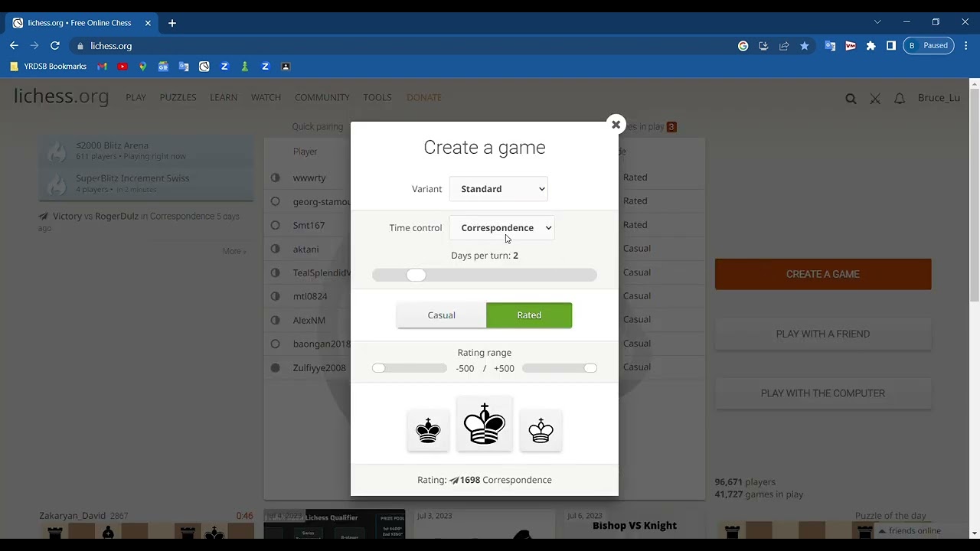Image resolution: width=980 pixels, height=551 pixels.
Task: Open the Chrome tab search dropdown
Action: tap(877, 22)
